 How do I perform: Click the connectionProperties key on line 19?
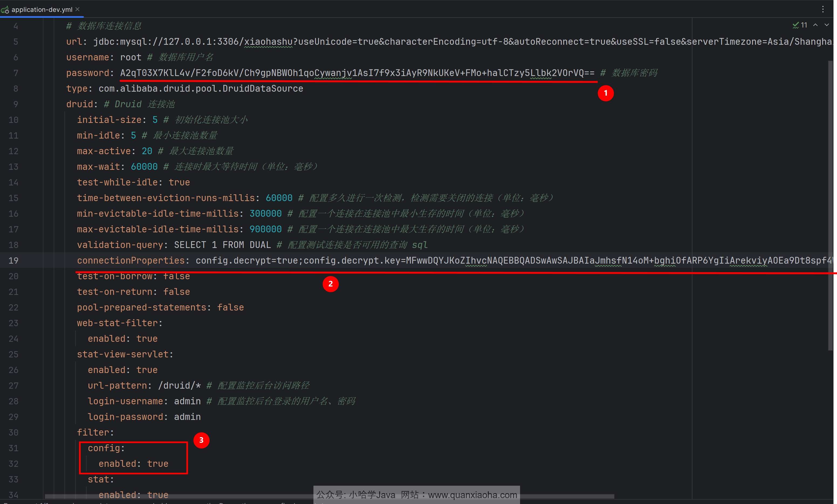[131, 261]
